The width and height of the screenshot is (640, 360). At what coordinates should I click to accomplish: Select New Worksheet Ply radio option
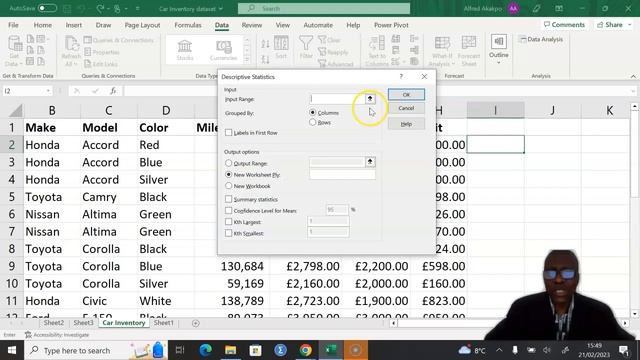click(x=229, y=174)
